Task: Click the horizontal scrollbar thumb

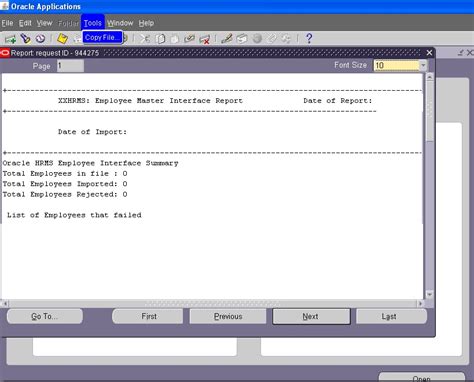Action: (212, 303)
